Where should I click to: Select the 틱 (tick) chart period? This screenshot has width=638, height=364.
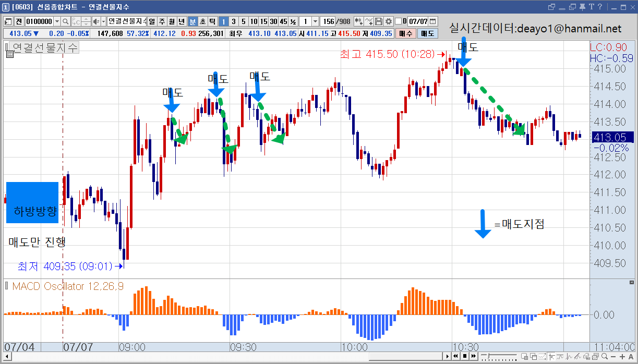pos(212,21)
